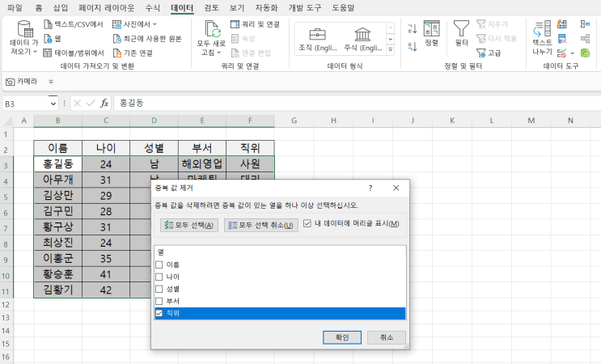Click 모두 선택 button

pyautogui.click(x=189, y=226)
